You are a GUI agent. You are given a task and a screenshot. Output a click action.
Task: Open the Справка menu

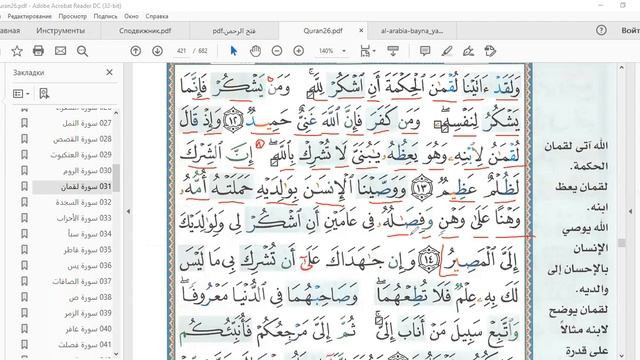pyautogui.click(x=157, y=16)
